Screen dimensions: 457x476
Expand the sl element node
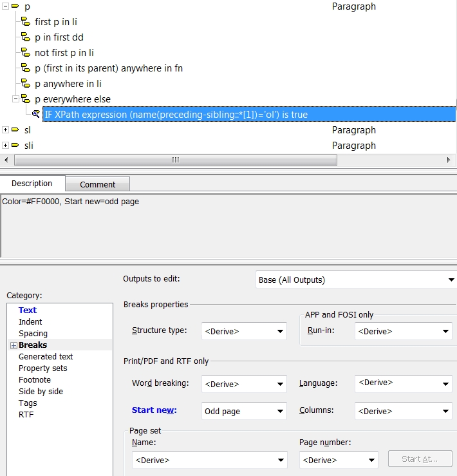(x=5, y=130)
